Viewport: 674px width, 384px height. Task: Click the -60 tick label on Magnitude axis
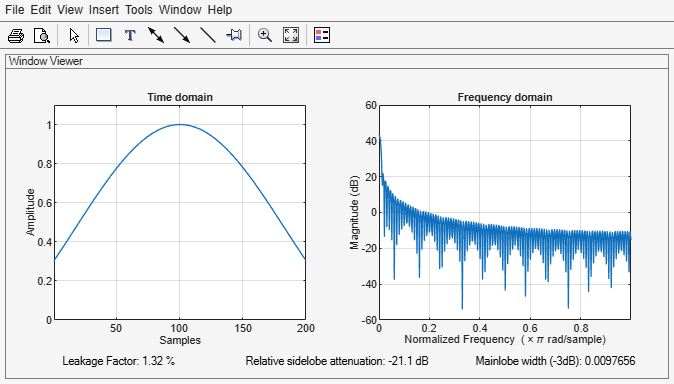pyautogui.click(x=369, y=320)
